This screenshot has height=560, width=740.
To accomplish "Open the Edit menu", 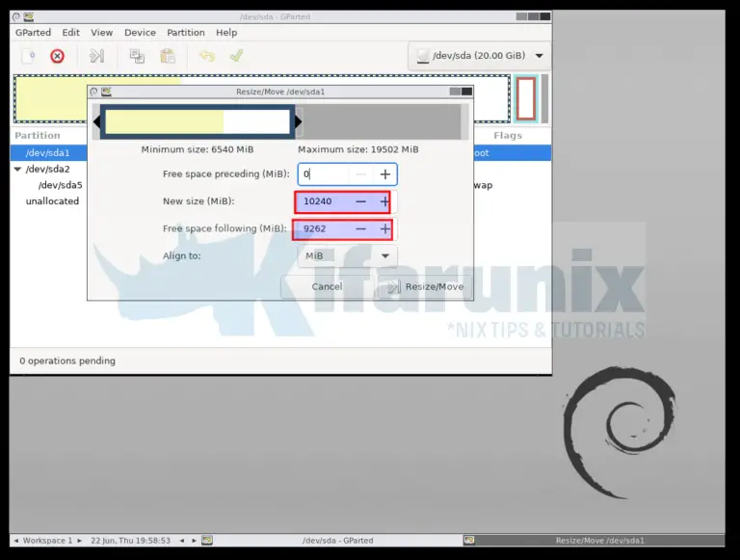I will [x=70, y=33].
